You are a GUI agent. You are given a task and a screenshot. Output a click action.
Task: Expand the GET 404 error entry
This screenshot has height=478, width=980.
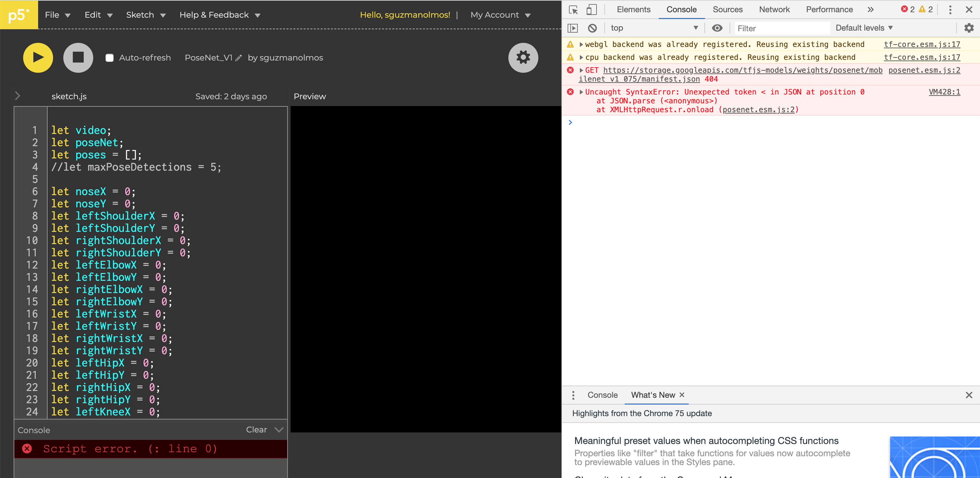(x=581, y=70)
